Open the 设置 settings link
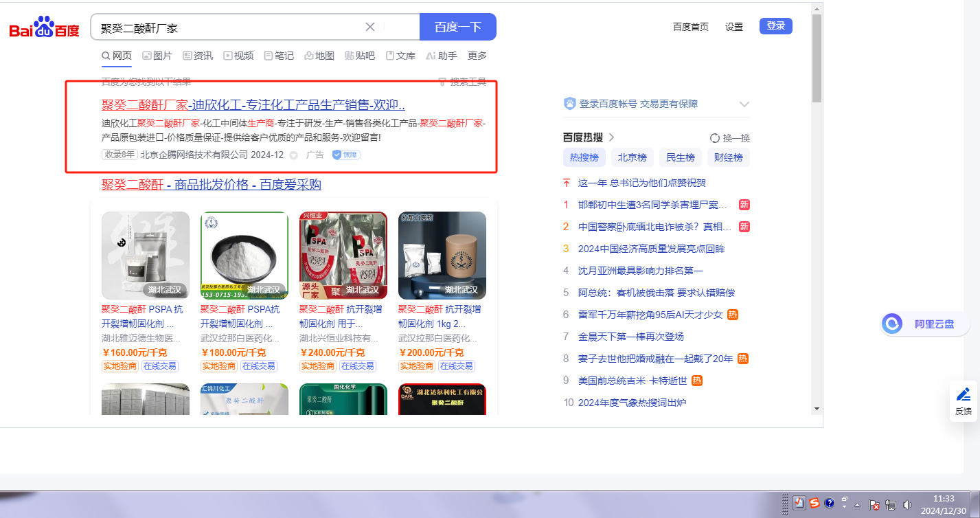980x518 pixels. click(734, 27)
